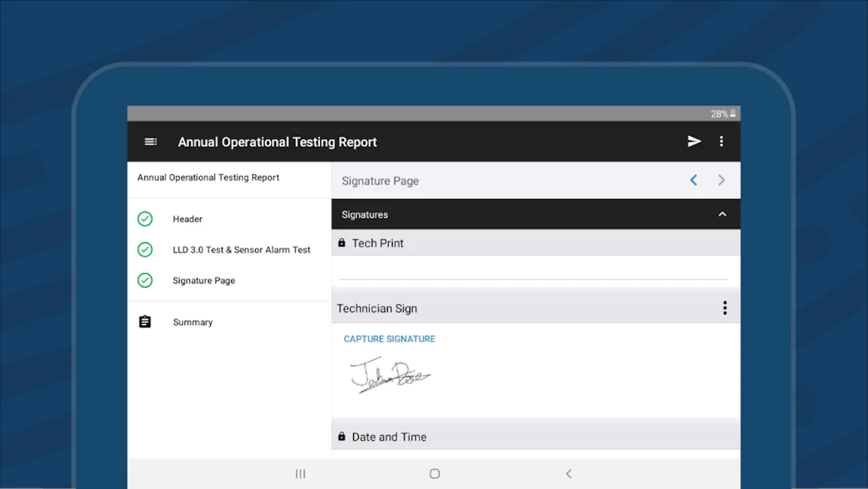This screenshot has width=868, height=489.
Task: Open Technician Sign options menu
Action: [x=724, y=308]
